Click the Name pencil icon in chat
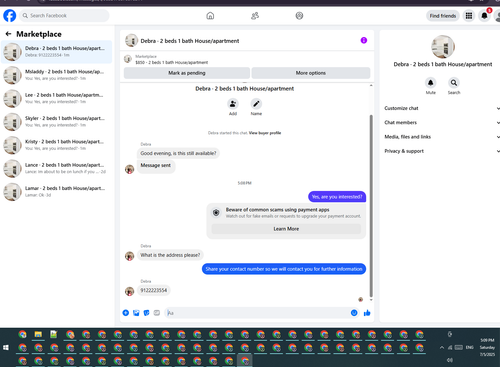The width and height of the screenshot is (500, 367). click(x=256, y=104)
